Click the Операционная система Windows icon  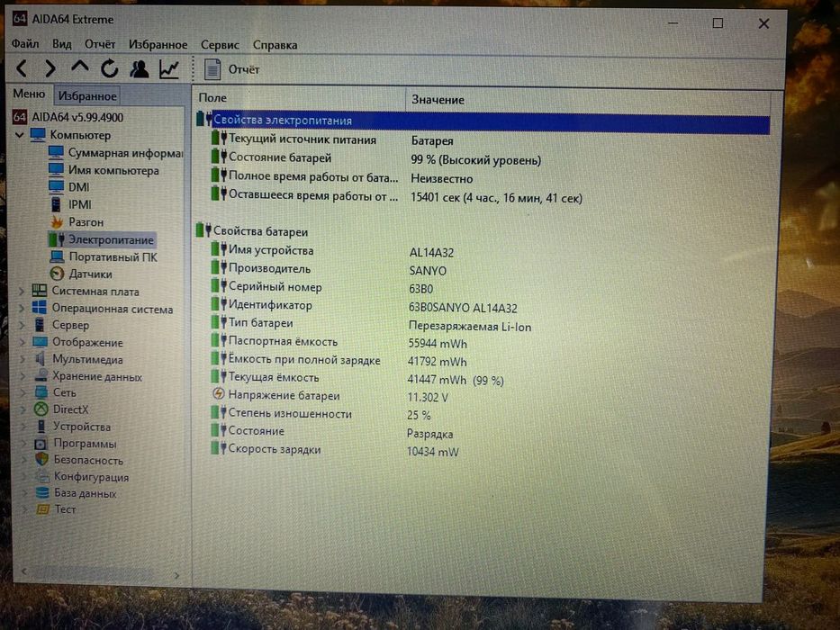point(40,308)
